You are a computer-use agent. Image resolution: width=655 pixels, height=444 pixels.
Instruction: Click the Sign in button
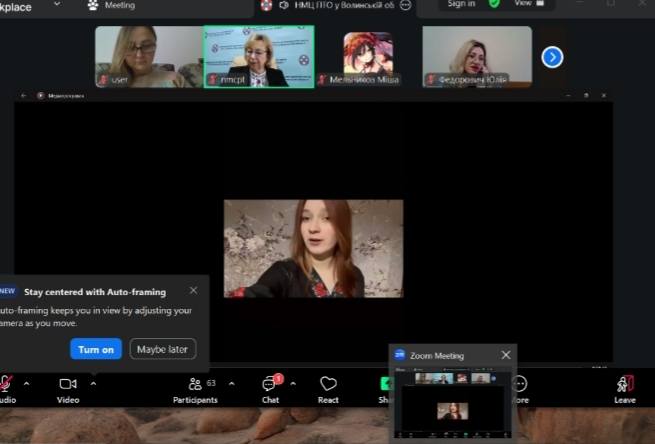pos(461,4)
